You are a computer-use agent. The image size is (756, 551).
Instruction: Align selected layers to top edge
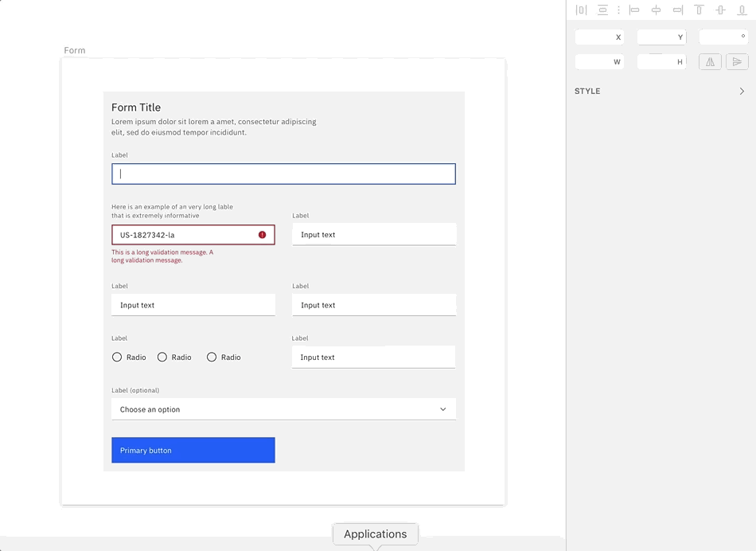coord(699,10)
